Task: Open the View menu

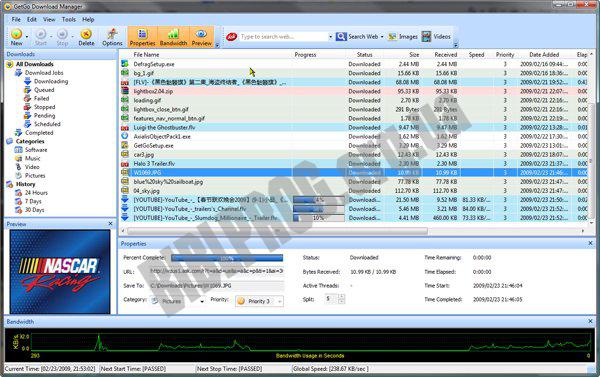Action: point(49,19)
